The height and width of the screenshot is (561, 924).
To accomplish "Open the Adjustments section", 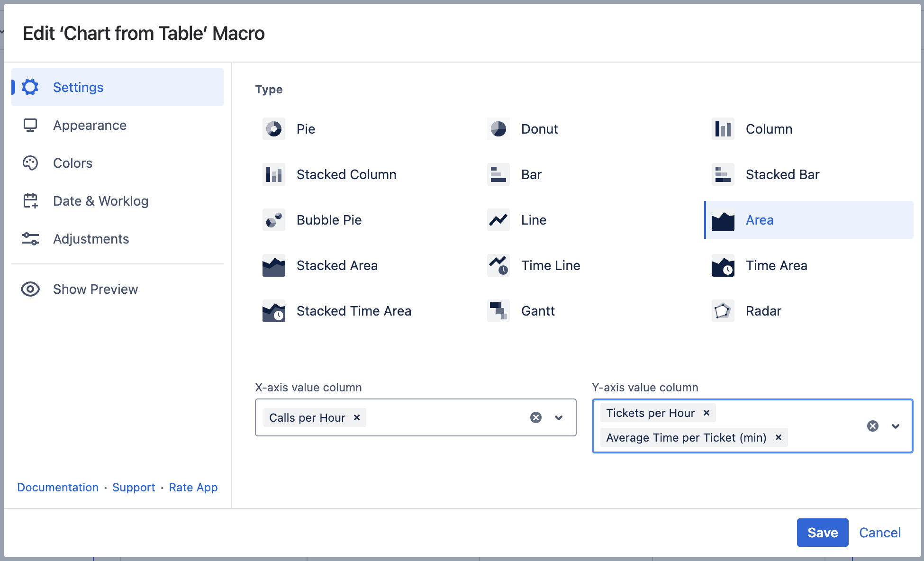I will tap(91, 239).
